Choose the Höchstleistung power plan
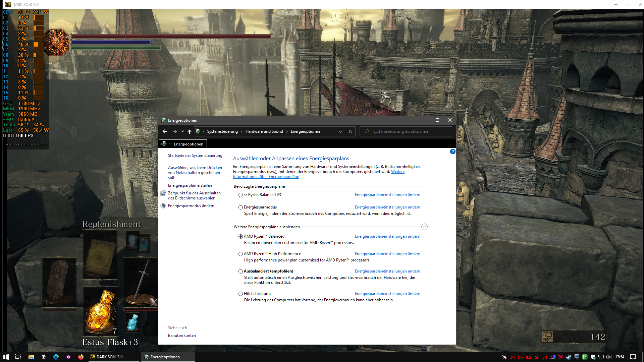The image size is (644, 362). (x=240, y=294)
